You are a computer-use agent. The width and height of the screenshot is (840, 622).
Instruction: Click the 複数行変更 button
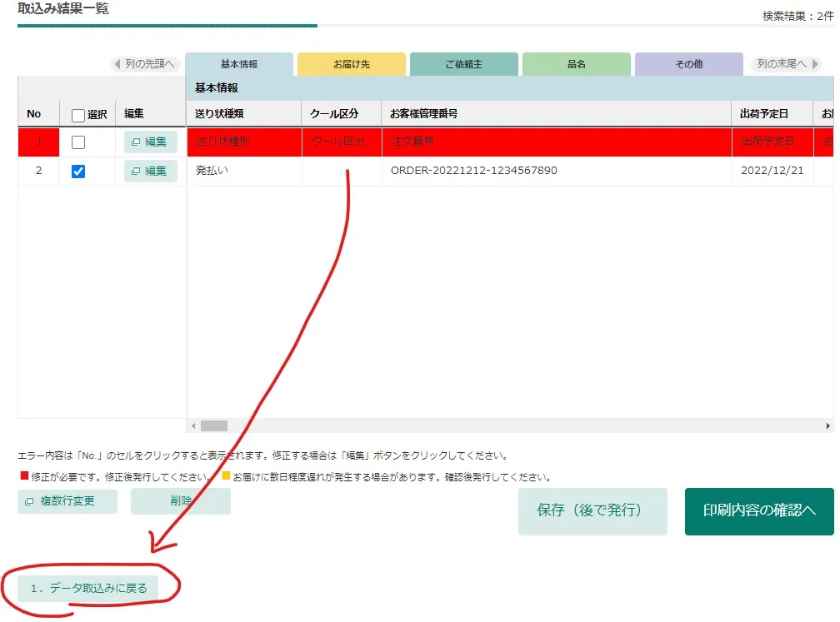pos(67,501)
